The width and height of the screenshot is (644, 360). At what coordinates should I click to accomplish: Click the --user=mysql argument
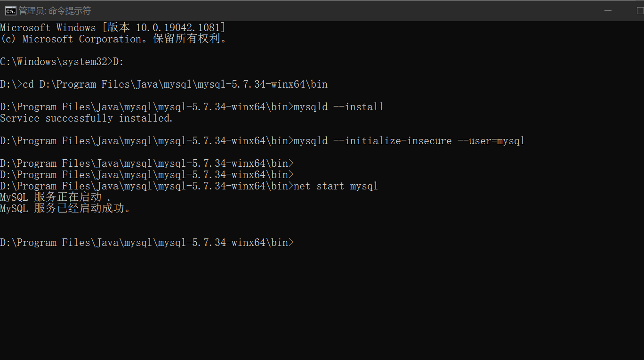pyautogui.click(x=491, y=141)
